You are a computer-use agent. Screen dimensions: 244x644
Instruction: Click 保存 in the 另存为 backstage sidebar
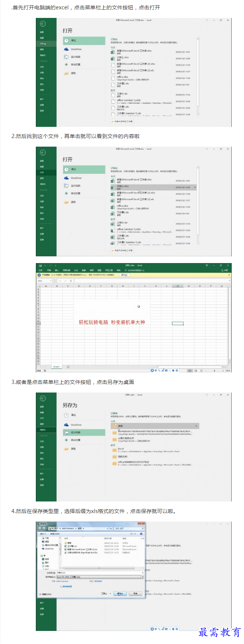pos(42,424)
